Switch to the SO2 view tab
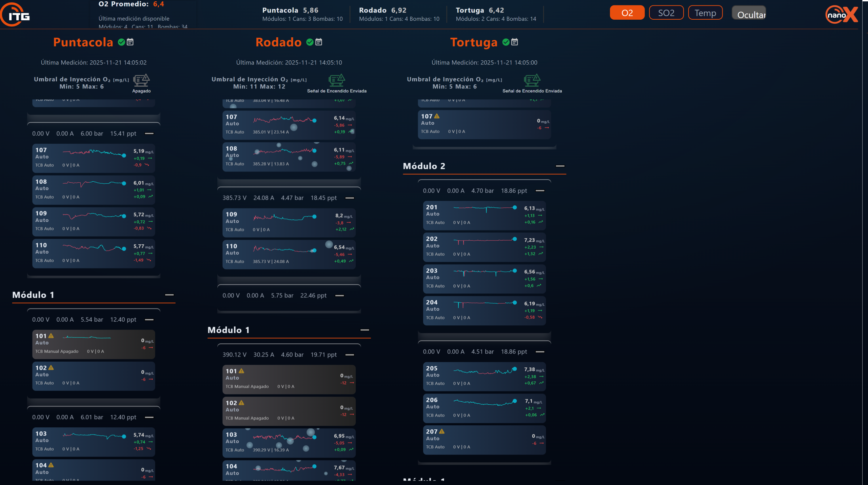This screenshot has height=485, width=868. pyautogui.click(x=666, y=13)
